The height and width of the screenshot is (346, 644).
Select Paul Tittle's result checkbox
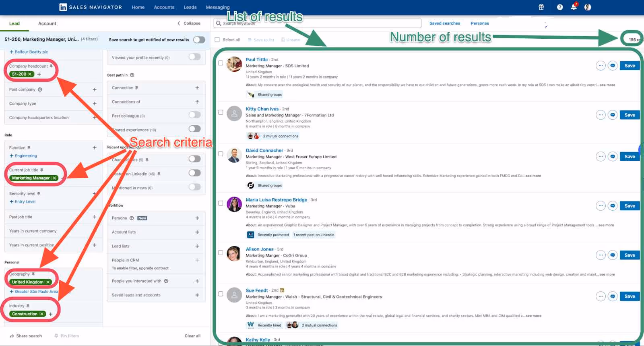coord(221,63)
